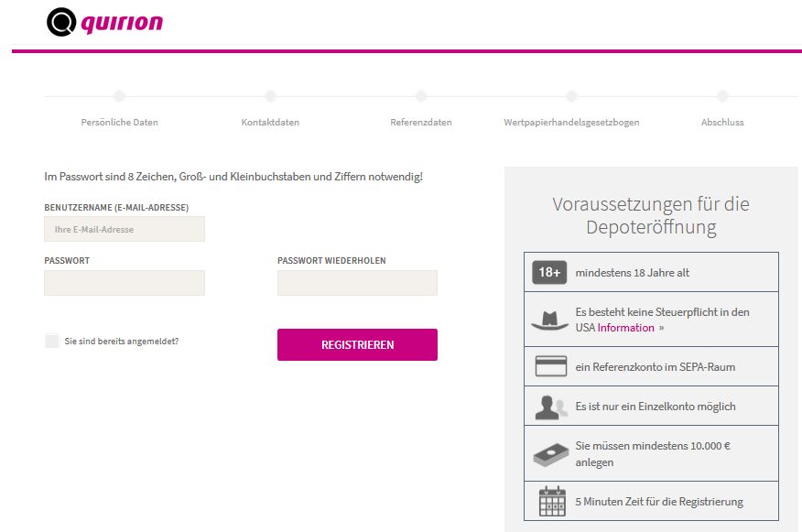
Task: Click the REGISTRIEREN button
Action: 358,345
